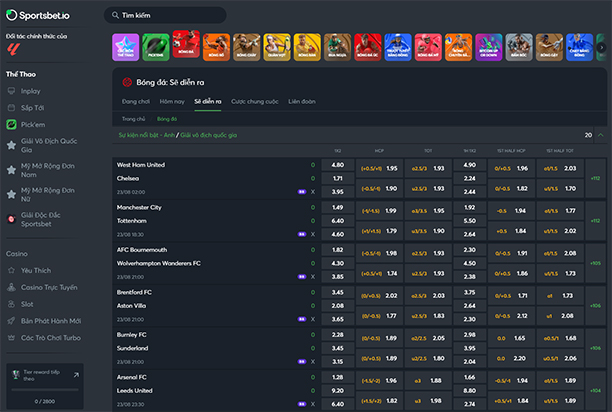Select the grey Đấm bốc boxing tile

click(519, 47)
